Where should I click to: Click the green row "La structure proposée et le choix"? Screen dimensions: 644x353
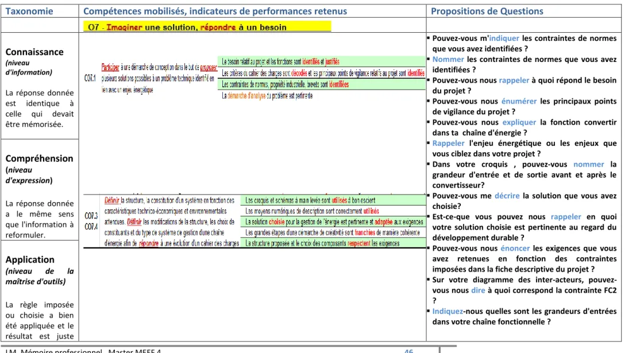[333, 243]
